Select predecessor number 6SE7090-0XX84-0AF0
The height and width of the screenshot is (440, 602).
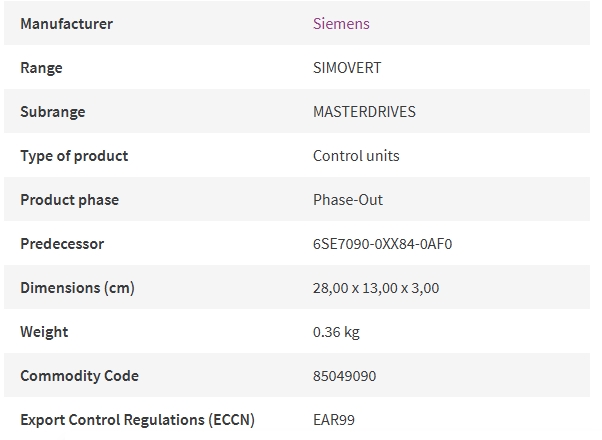coord(382,244)
